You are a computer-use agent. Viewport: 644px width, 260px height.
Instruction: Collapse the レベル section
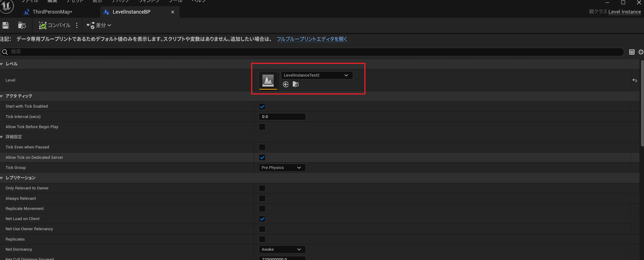click(2, 64)
